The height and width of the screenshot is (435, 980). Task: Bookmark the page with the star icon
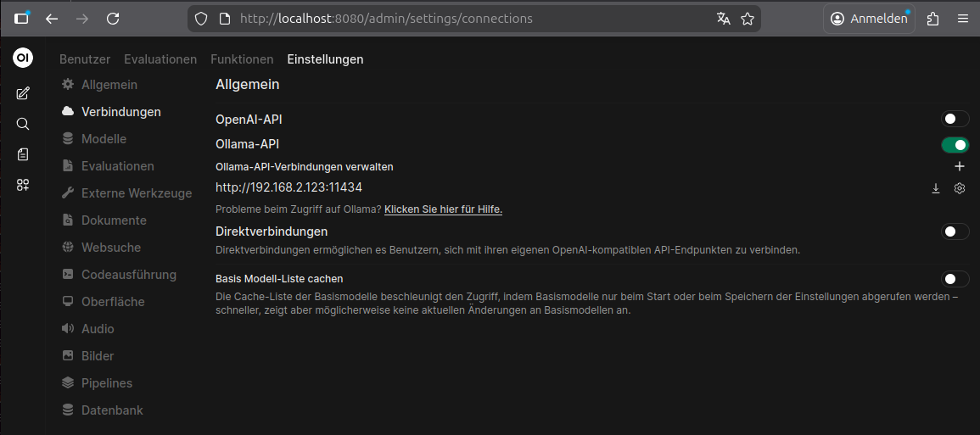pos(748,19)
